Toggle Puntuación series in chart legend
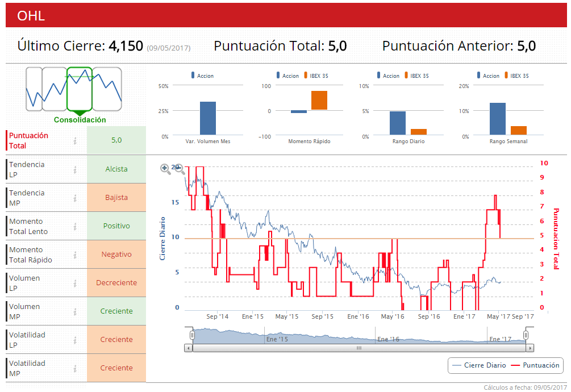The image size is (571, 392). (535, 365)
